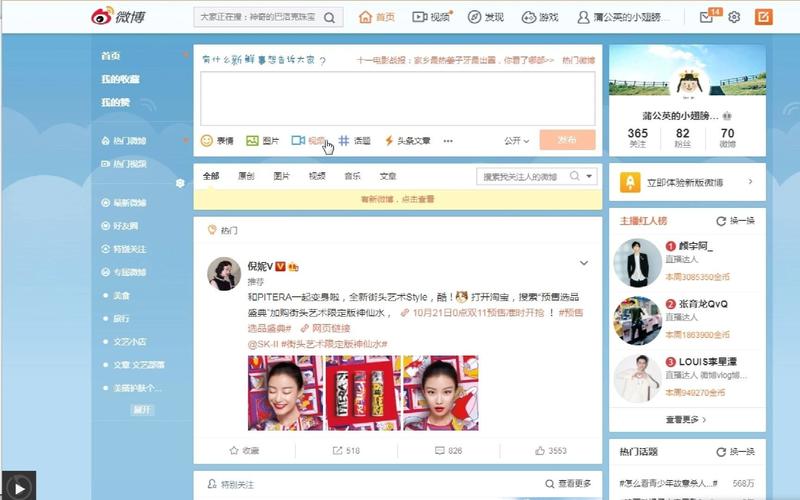This screenshot has width=800, height=500.
Task: Click the yellow new weibo notification bar
Action: click(x=397, y=199)
